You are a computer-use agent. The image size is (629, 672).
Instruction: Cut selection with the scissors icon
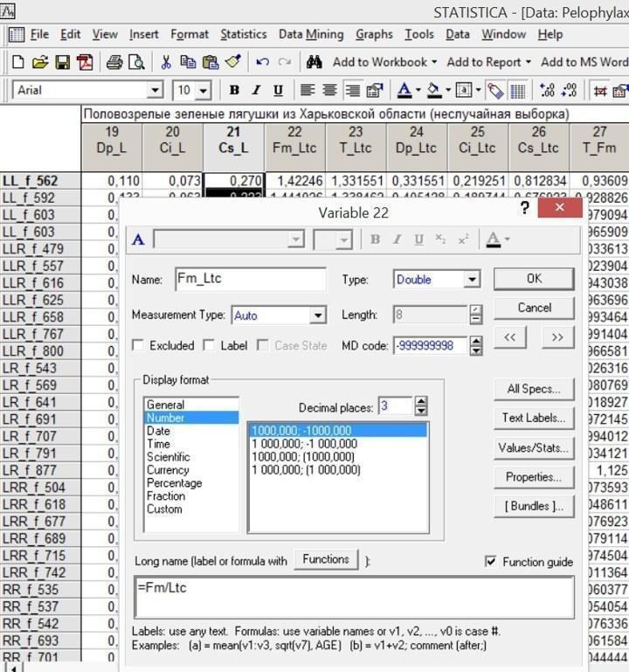pyautogui.click(x=166, y=63)
